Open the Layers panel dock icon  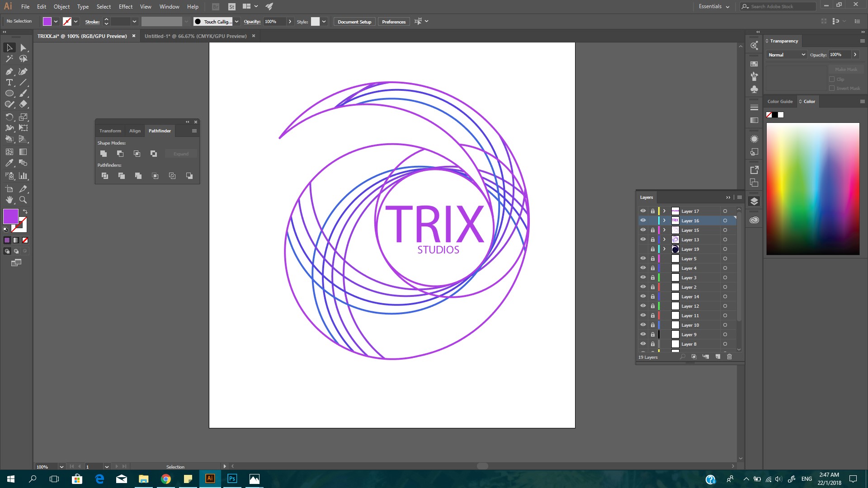(754, 202)
